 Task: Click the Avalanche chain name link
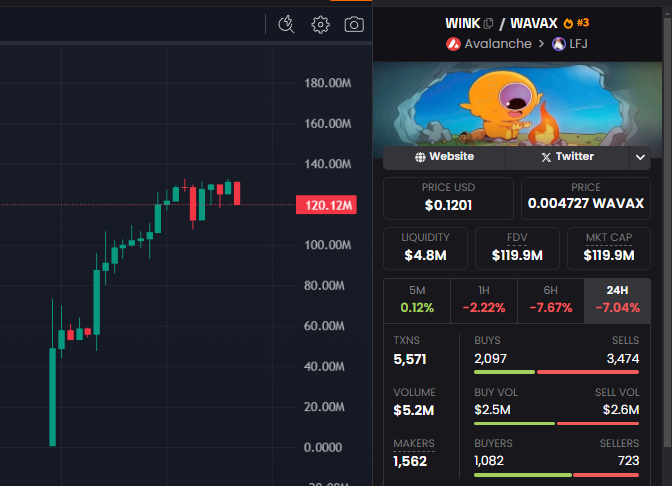coord(498,44)
